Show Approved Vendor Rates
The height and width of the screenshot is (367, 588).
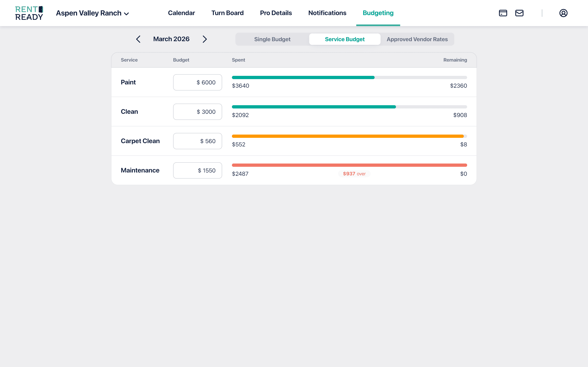(x=417, y=39)
